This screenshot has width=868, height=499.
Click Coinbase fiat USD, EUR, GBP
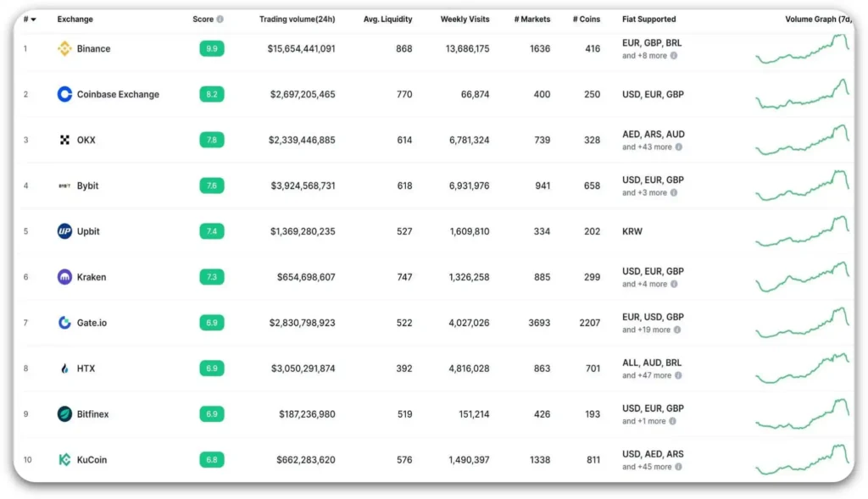[653, 94]
